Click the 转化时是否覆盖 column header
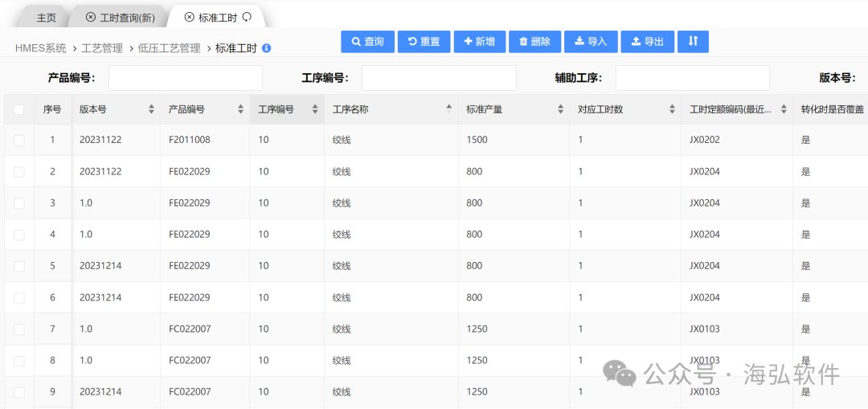This screenshot has width=868, height=409. tap(832, 109)
